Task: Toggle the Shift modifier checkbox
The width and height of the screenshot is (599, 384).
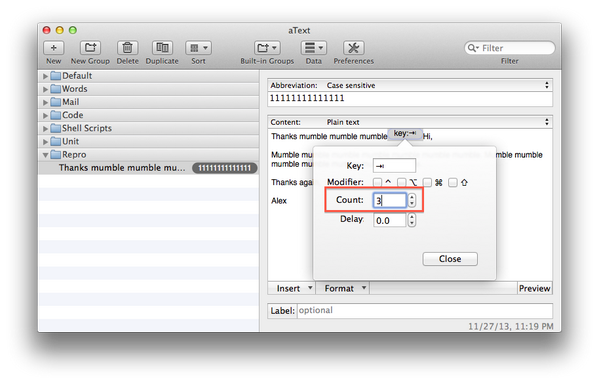Action: [452, 182]
